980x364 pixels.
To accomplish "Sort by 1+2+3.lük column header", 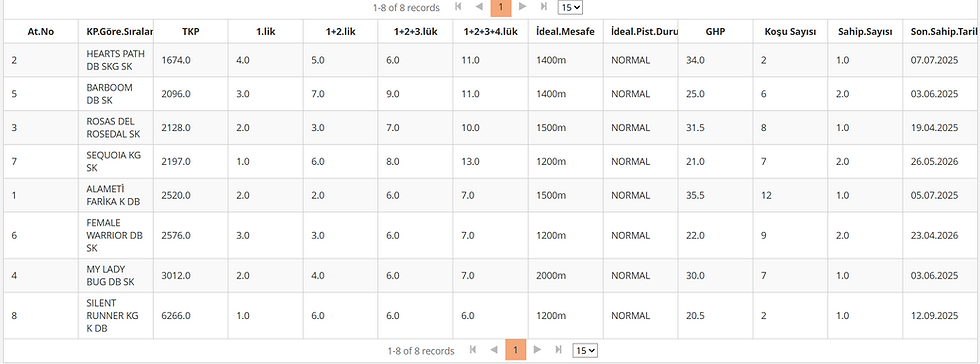I will tap(416, 32).
